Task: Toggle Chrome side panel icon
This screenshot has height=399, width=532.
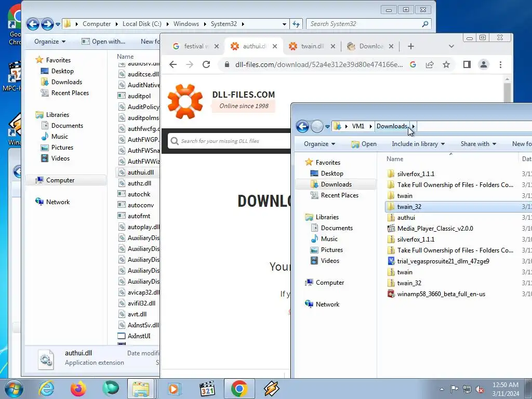Action: [x=467, y=64]
